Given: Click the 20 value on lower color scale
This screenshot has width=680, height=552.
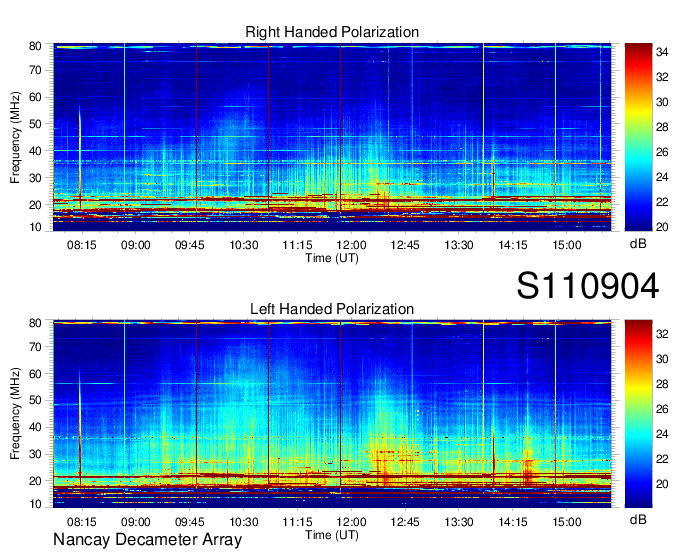Looking at the screenshot, I should [x=662, y=484].
